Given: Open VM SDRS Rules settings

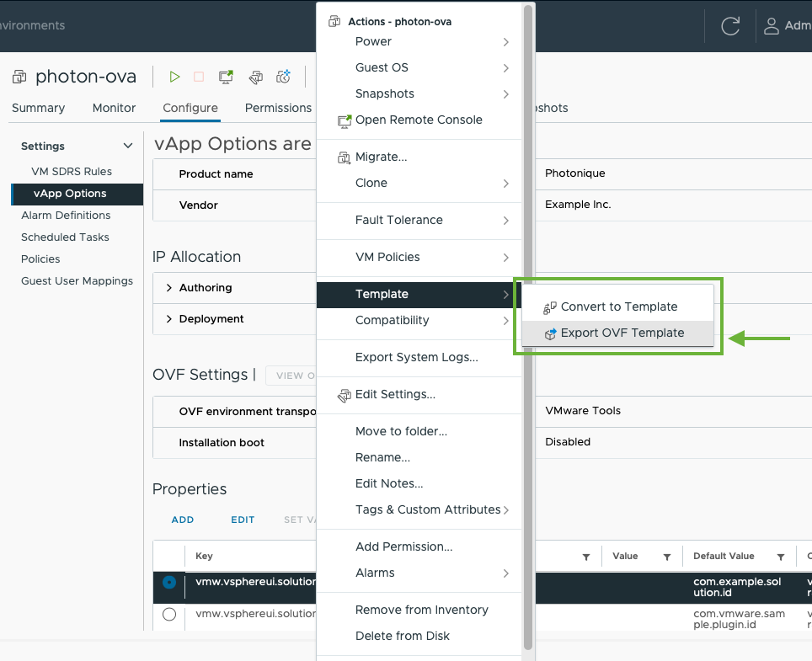Looking at the screenshot, I should coord(72,171).
